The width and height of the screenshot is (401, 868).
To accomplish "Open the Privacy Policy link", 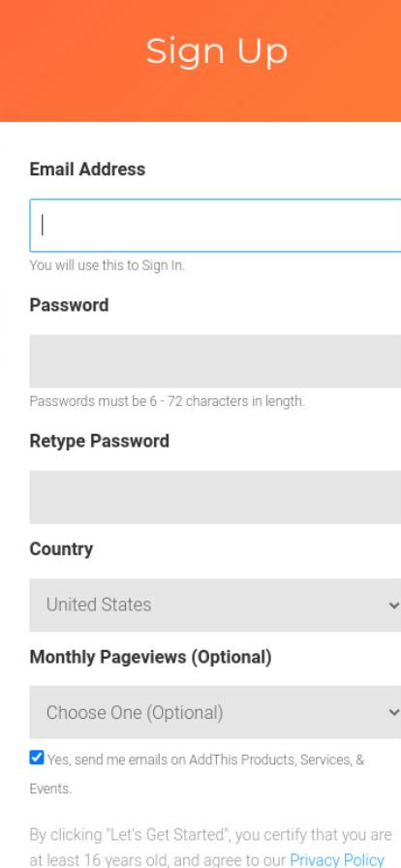I will [337, 859].
